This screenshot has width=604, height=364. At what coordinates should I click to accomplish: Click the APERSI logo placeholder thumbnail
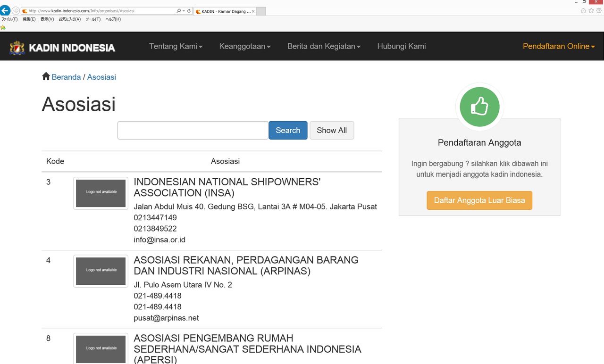[101, 348]
